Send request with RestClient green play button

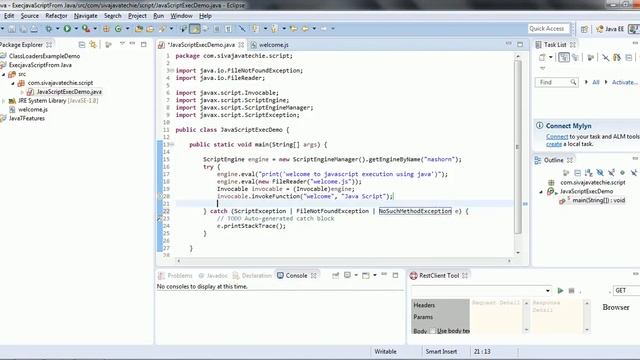point(560,291)
